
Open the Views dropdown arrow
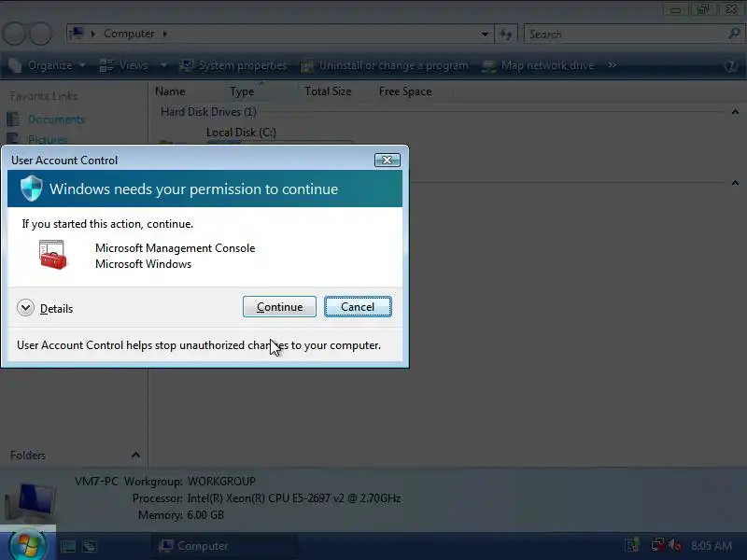[163, 65]
